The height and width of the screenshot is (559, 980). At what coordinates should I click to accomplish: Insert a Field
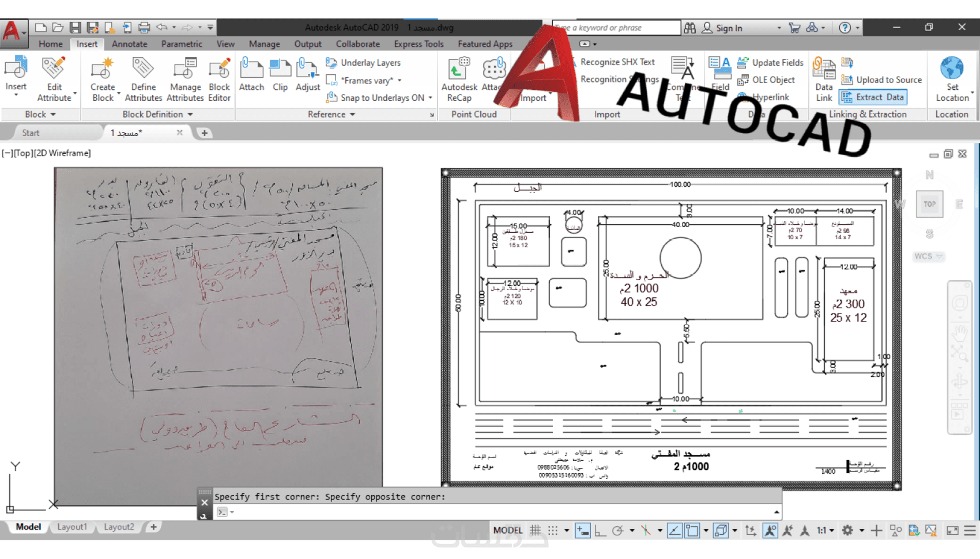pos(720,74)
